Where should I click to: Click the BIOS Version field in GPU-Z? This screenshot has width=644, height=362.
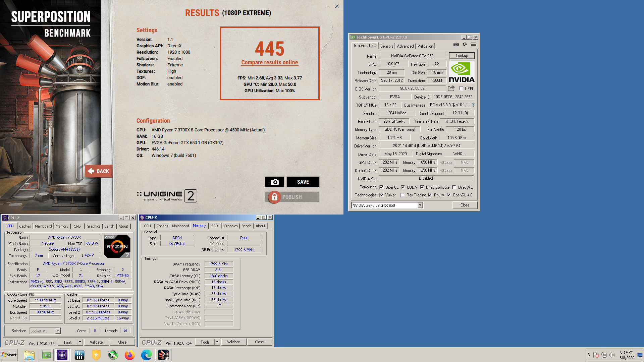coord(412,88)
